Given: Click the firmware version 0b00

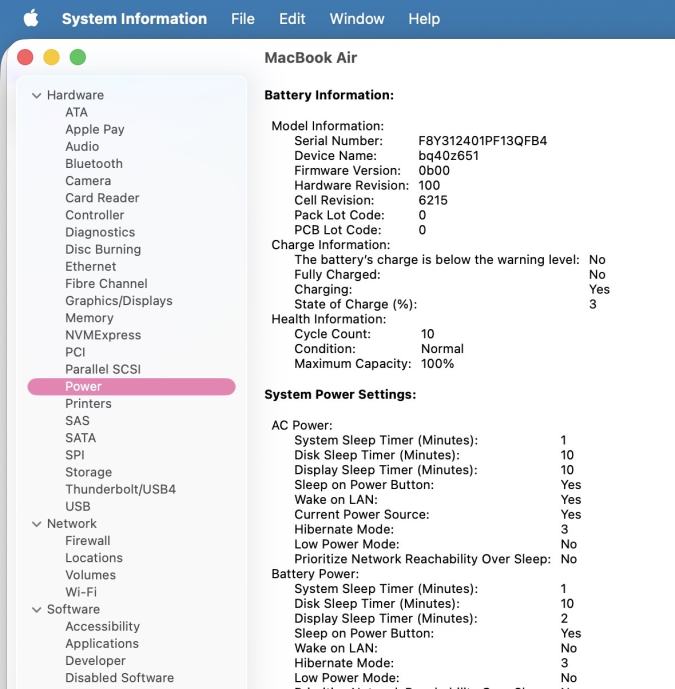Looking at the screenshot, I should 434,170.
